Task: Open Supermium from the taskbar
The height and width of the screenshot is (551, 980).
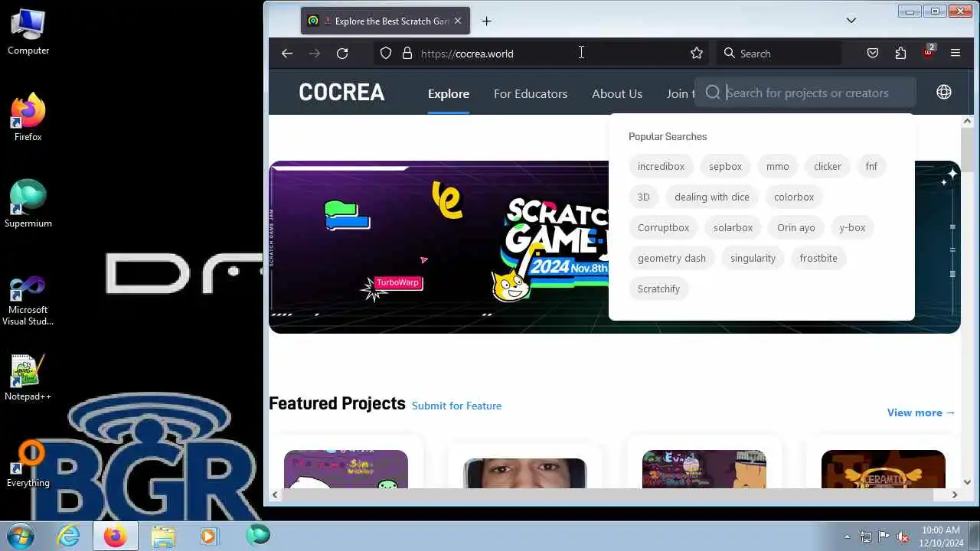Action: click(258, 535)
